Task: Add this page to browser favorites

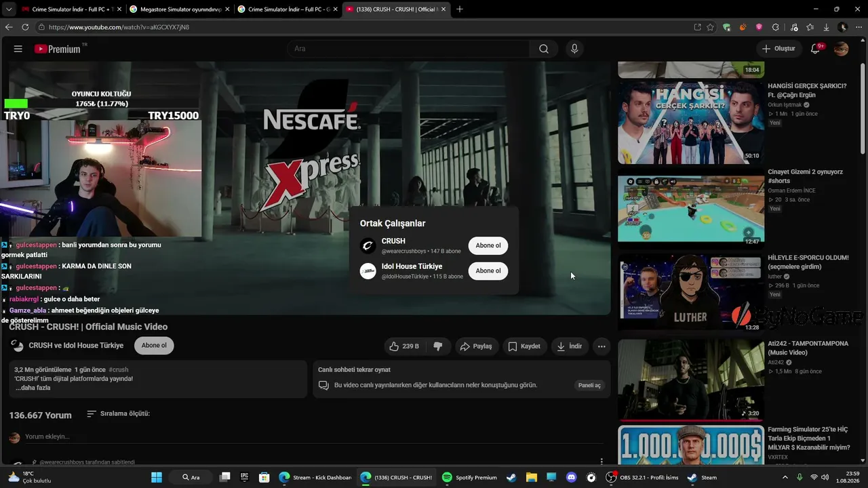Action: coord(710,27)
